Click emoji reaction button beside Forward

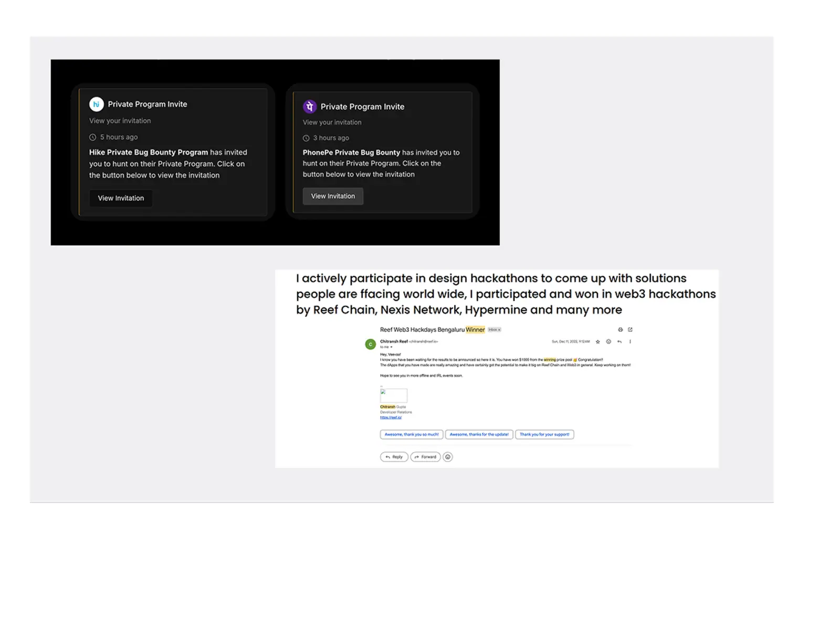pyautogui.click(x=448, y=457)
